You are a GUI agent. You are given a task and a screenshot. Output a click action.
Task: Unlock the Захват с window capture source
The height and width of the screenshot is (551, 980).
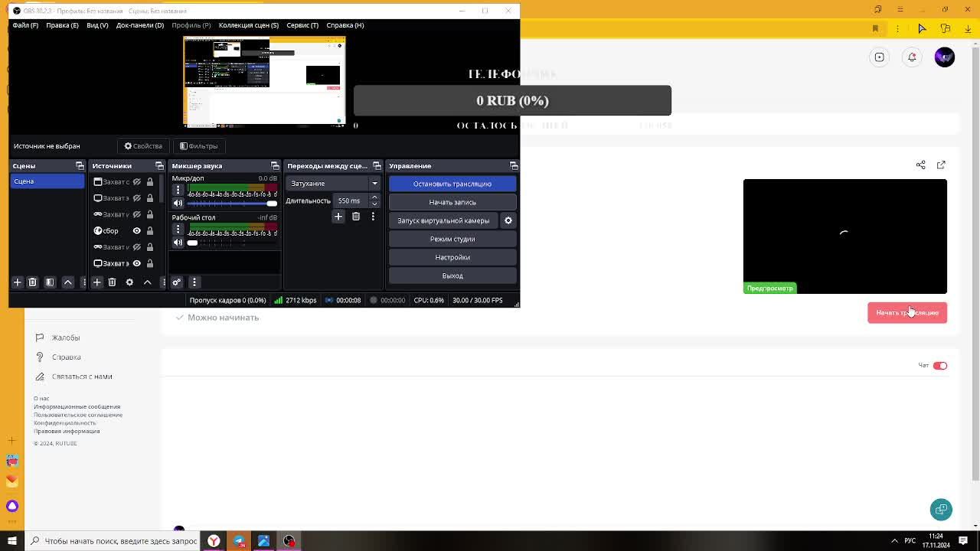pyautogui.click(x=150, y=181)
